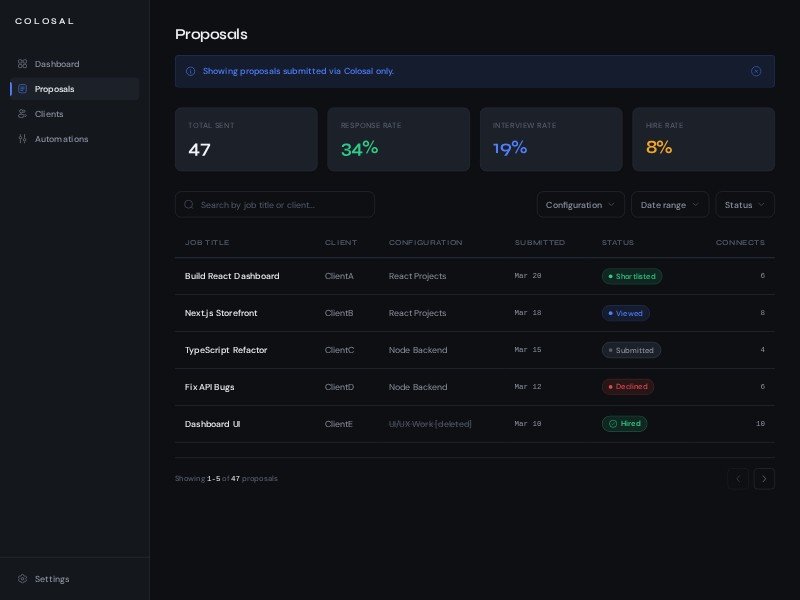Click the Automations sliders icon in sidebar

22,139
